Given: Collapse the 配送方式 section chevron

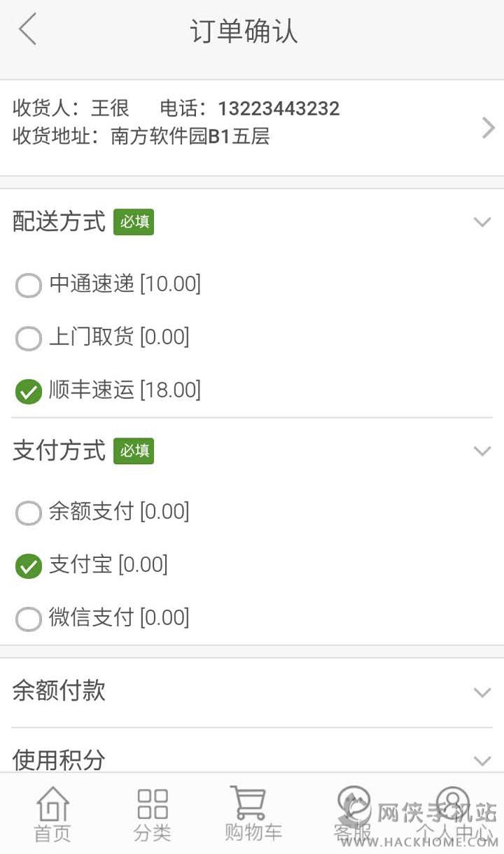Looking at the screenshot, I should point(482,223).
